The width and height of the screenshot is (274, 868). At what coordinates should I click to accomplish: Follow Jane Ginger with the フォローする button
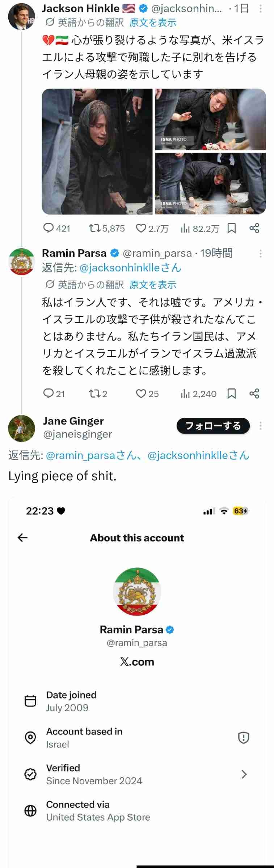[x=213, y=426]
